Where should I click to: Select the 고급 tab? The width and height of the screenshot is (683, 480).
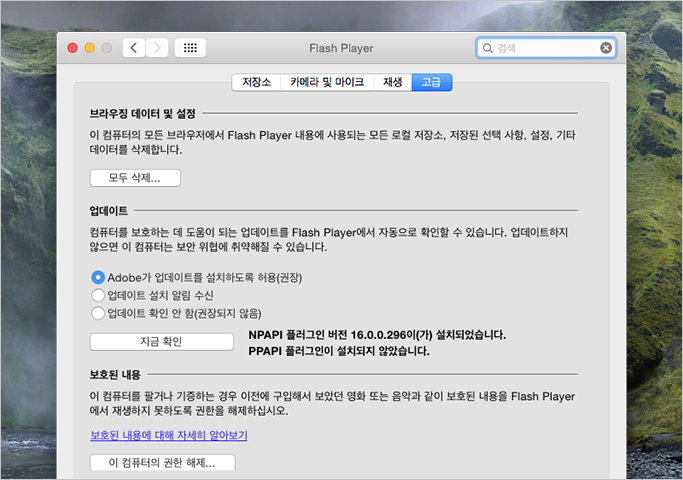[x=432, y=82]
